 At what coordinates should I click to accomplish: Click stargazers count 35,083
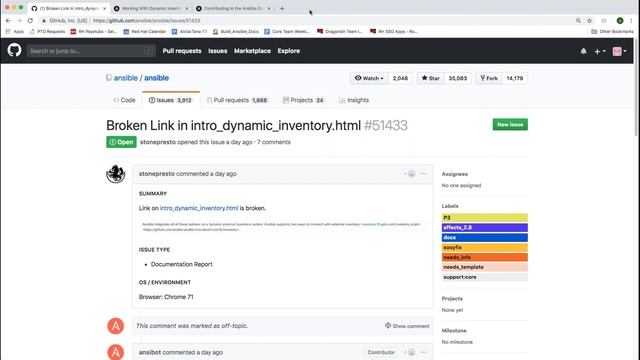pos(458,78)
